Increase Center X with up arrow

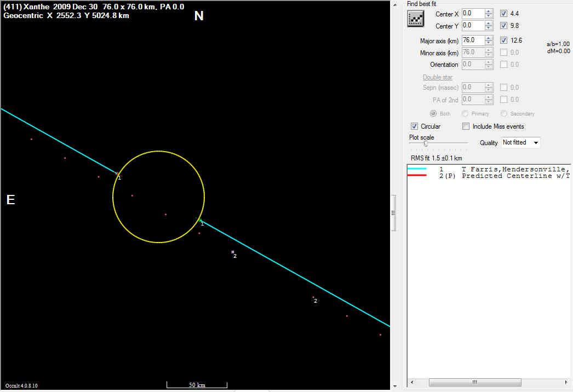coord(489,11)
